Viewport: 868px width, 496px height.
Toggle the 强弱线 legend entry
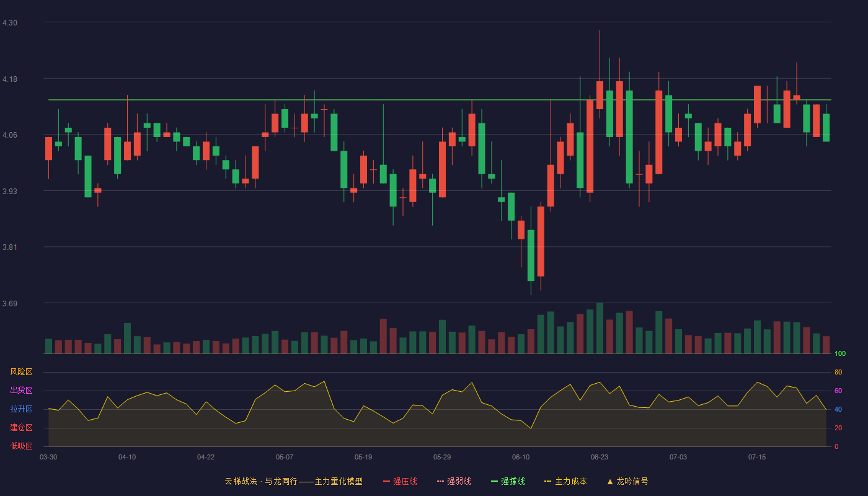pyautogui.click(x=454, y=481)
